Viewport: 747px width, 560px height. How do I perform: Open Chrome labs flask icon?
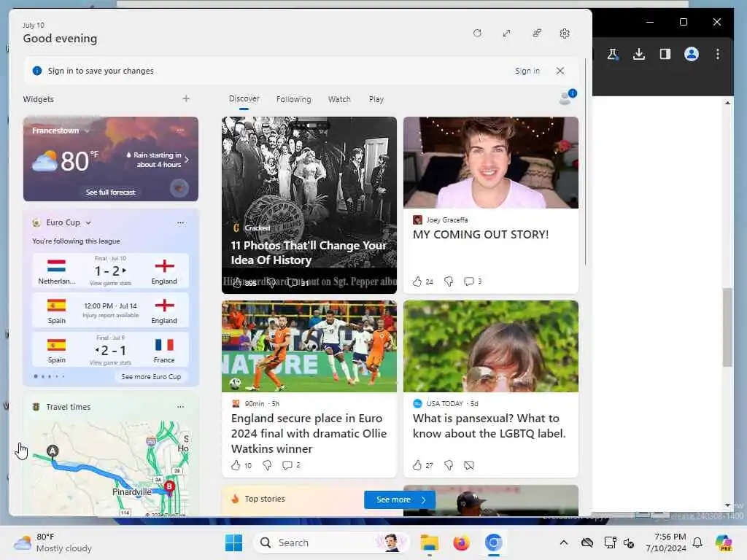[x=613, y=54]
